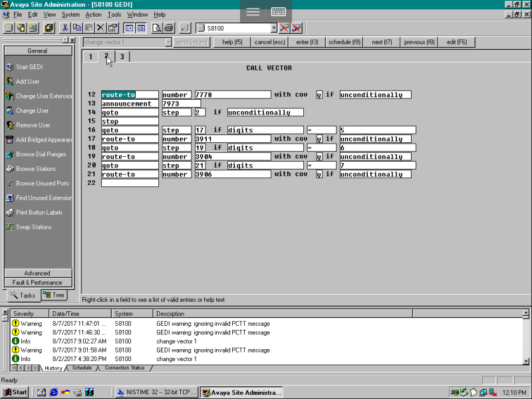Image resolution: width=532 pixels, height=399 pixels.
Task: Click the edit (F6) button
Action: click(x=457, y=42)
